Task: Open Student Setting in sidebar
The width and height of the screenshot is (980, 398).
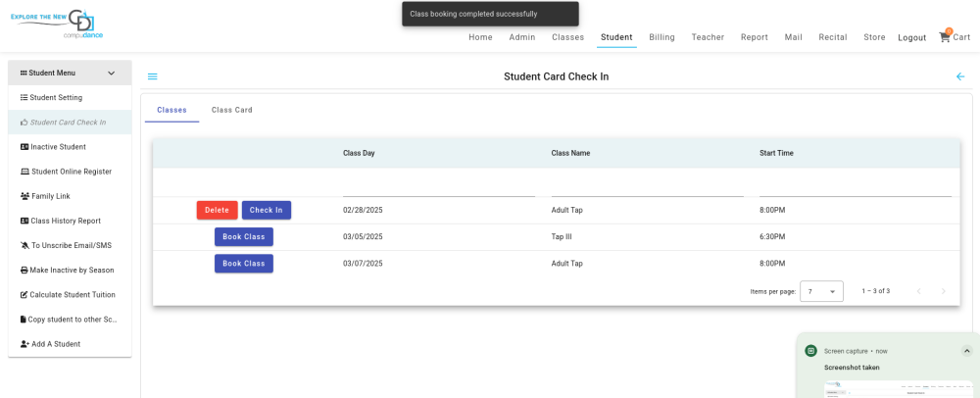Action: (x=70, y=97)
